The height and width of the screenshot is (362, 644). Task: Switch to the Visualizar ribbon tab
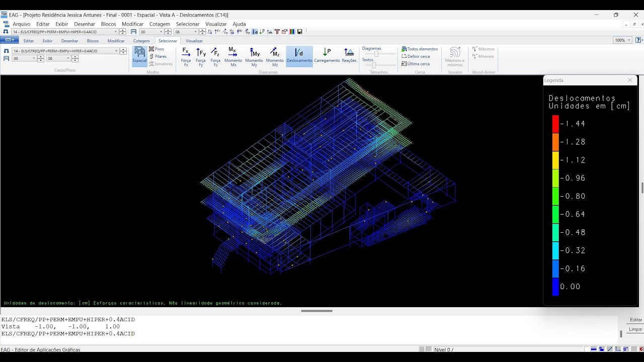tap(194, 41)
